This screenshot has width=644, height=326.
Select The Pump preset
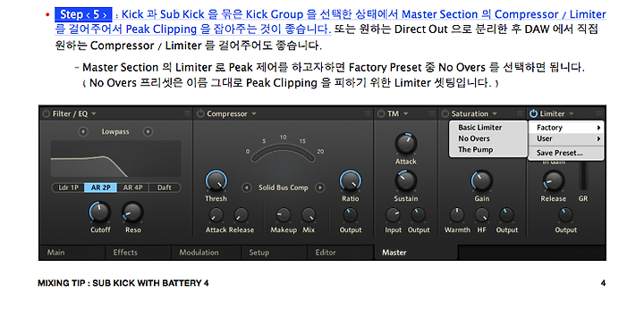click(488, 150)
